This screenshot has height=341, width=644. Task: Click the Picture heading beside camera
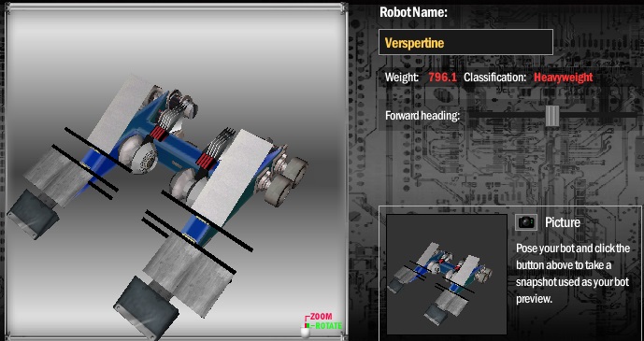click(x=563, y=222)
